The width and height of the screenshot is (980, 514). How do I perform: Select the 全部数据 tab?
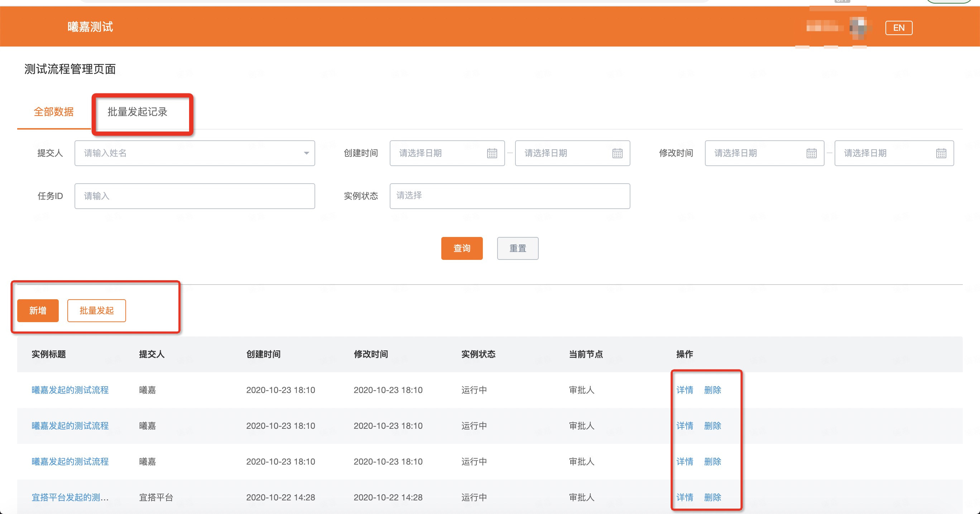54,112
